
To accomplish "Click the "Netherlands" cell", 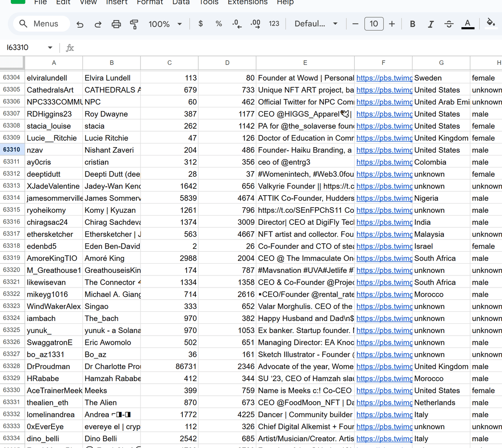I will pyautogui.click(x=441, y=403).
